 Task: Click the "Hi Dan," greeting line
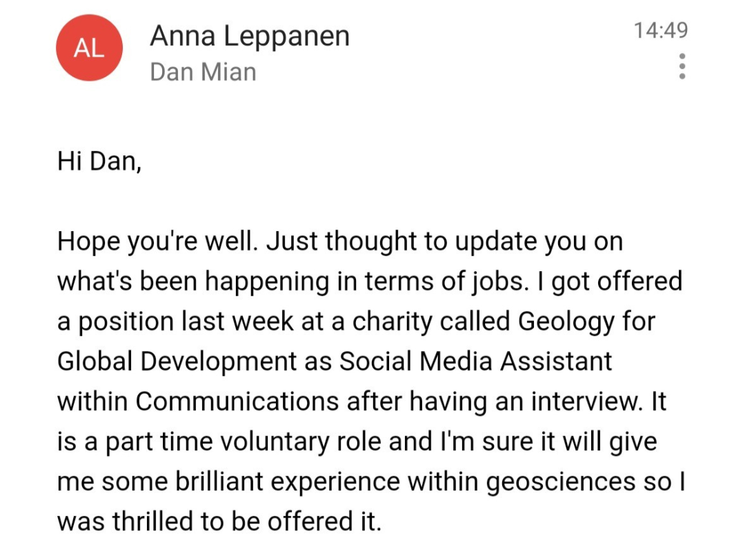point(99,163)
